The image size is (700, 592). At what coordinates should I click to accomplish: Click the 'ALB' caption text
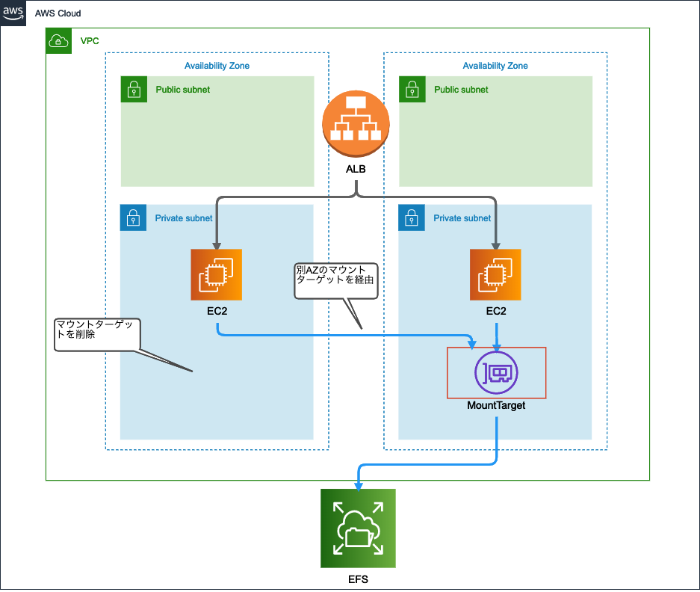(x=356, y=170)
